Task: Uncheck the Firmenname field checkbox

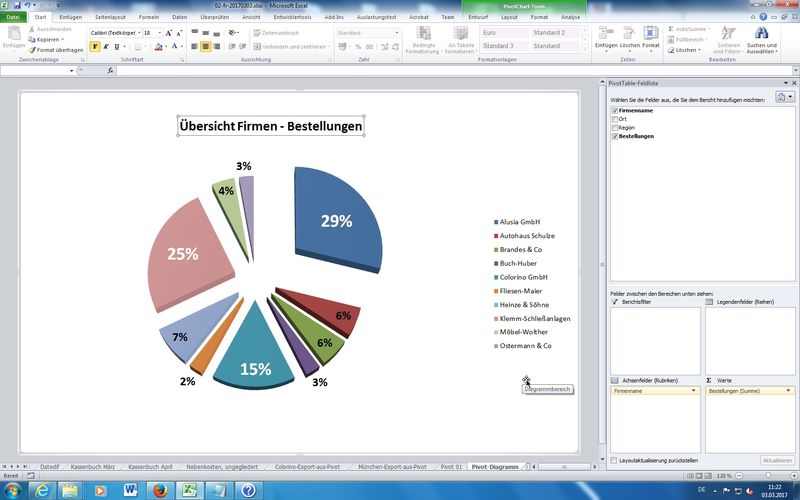Action: 614,111
